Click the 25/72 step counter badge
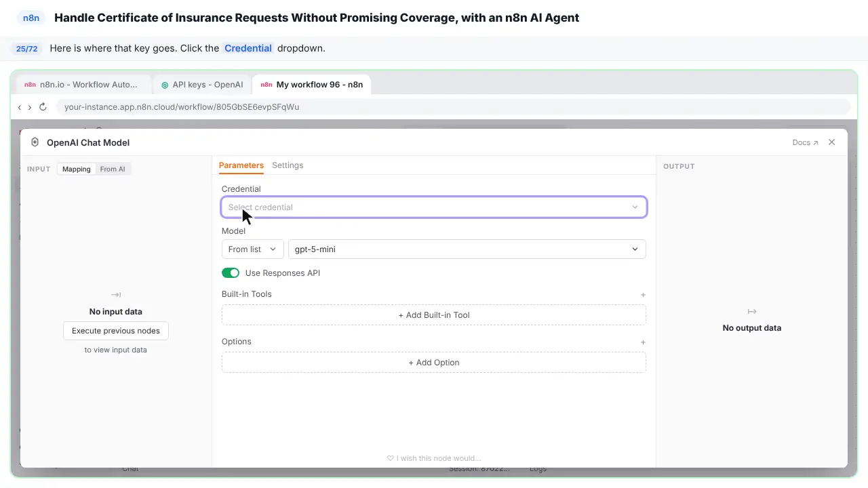The width and height of the screenshot is (868, 488). click(27, 49)
